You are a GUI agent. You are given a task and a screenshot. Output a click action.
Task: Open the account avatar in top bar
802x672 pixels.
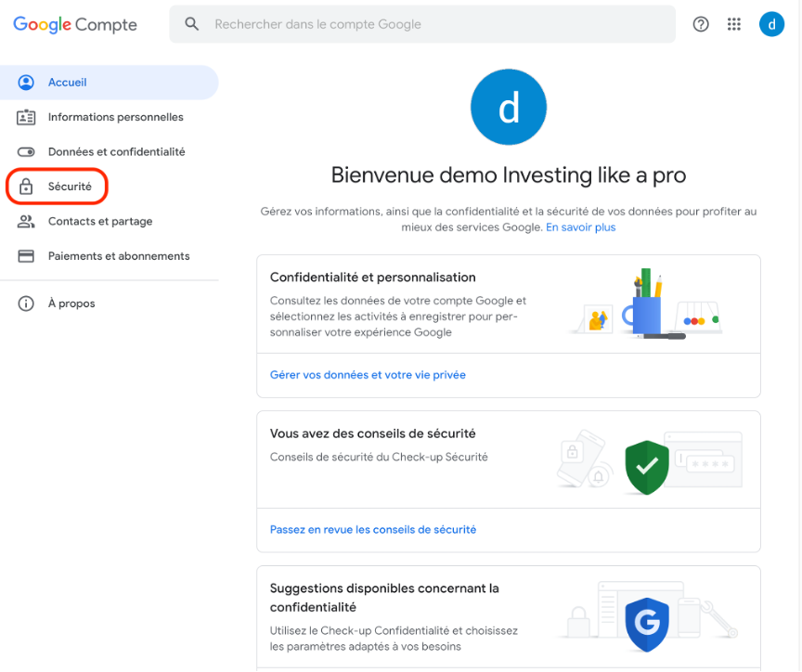pos(771,24)
